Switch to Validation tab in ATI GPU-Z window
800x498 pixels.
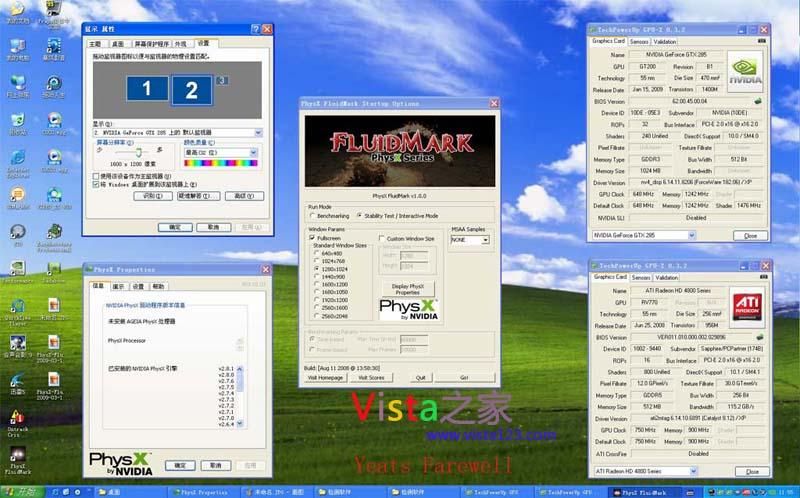pos(665,277)
